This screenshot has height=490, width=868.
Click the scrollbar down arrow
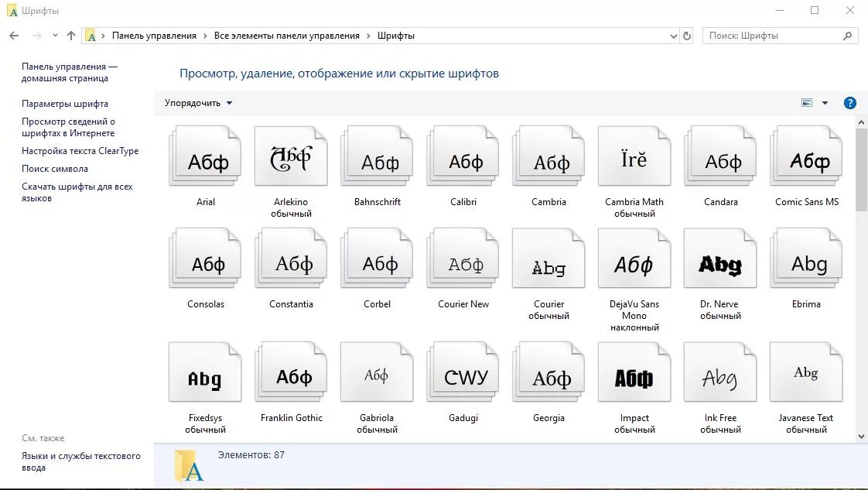[x=861, y=437]
